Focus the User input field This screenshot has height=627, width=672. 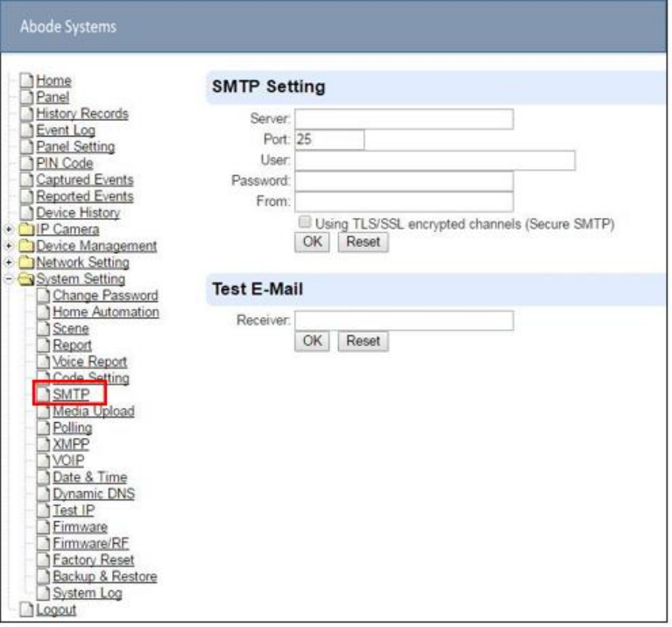(435, 160)
